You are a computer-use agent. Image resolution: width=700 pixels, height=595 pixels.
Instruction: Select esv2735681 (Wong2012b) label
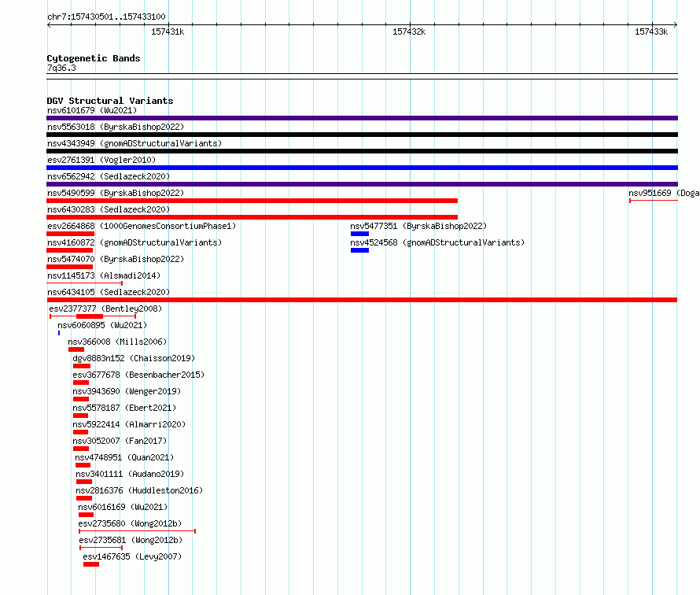coord(131,540)
